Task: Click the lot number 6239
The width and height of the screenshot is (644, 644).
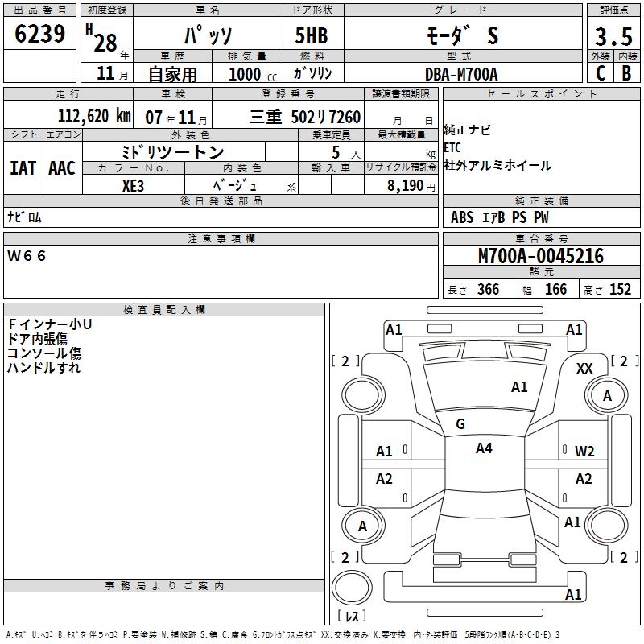Action: point(39,33)
